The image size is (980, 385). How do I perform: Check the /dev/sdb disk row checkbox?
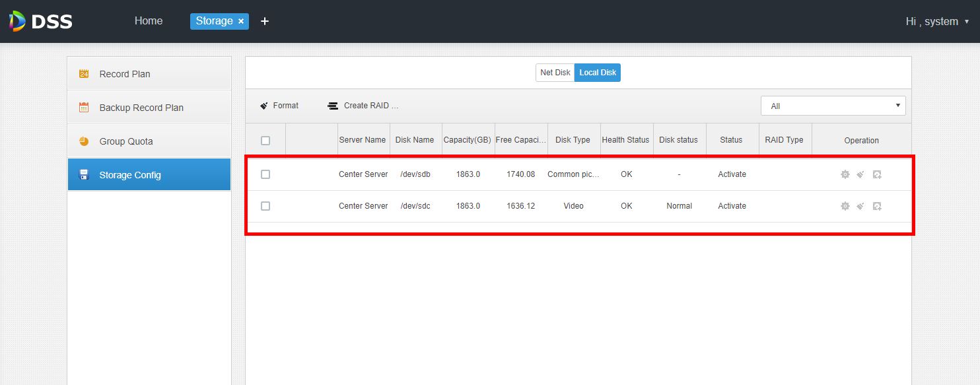coord(265,174)
